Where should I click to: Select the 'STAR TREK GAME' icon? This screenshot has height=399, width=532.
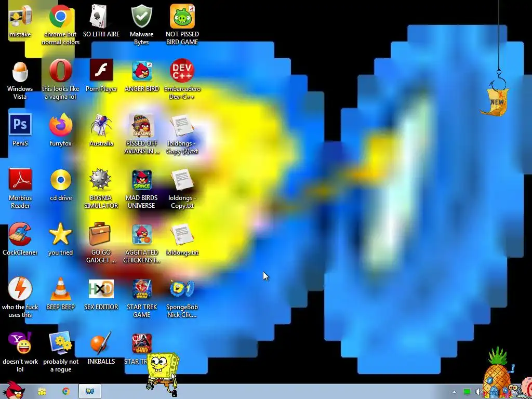coord(141,289)
